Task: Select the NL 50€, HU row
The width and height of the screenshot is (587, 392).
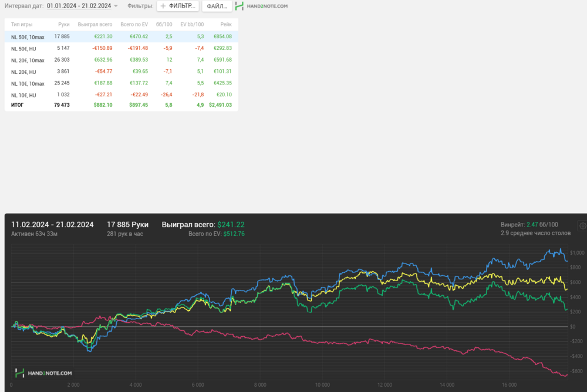Action: coord(122,48)
